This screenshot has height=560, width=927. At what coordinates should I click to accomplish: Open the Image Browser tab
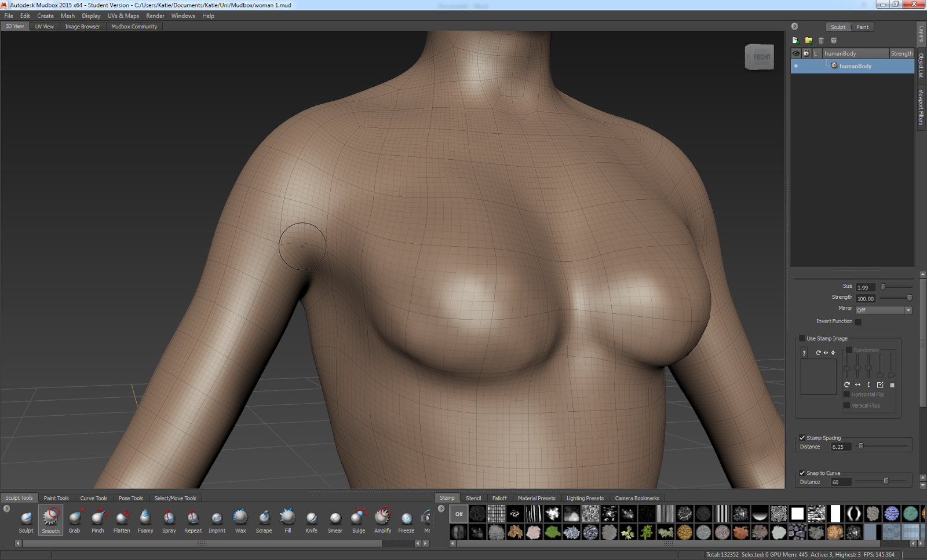[x=82, y=27]
